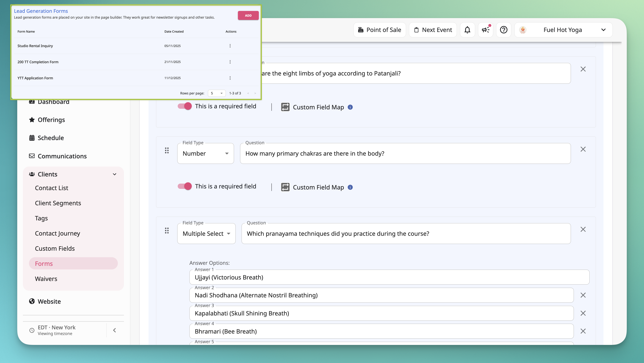Screen dimensions: 644x363
Task: Toggle required field for Patanjali question
Action: point(185,106)
